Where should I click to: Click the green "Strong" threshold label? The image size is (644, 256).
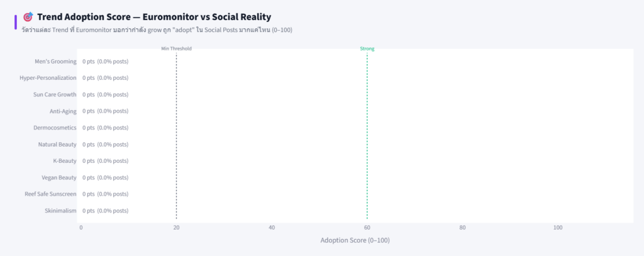pos(367,48)
